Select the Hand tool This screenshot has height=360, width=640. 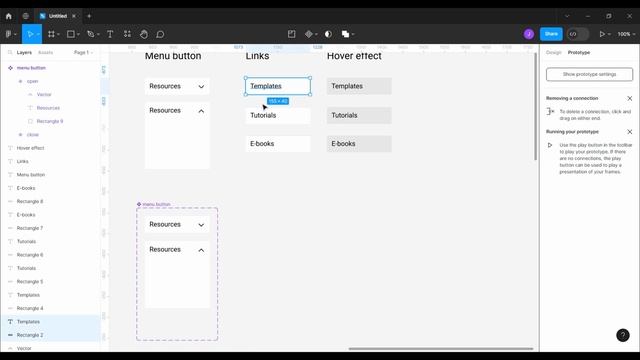click(x=144, y=34)
